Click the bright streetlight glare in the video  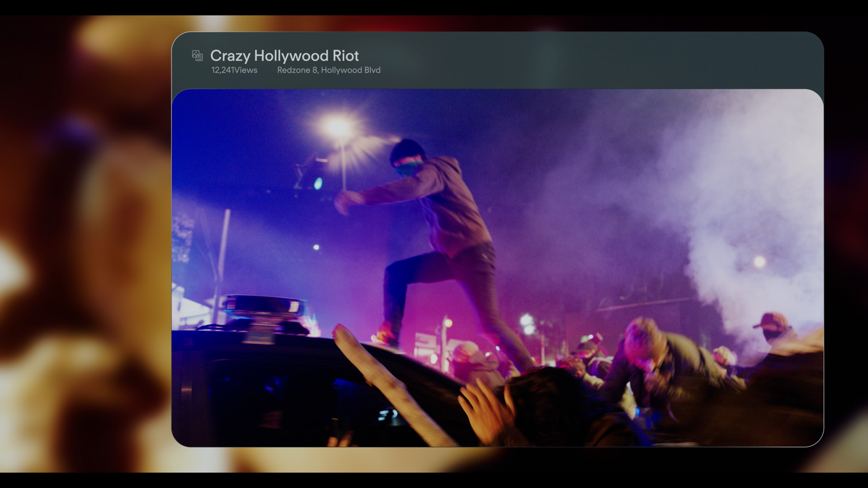338,127
